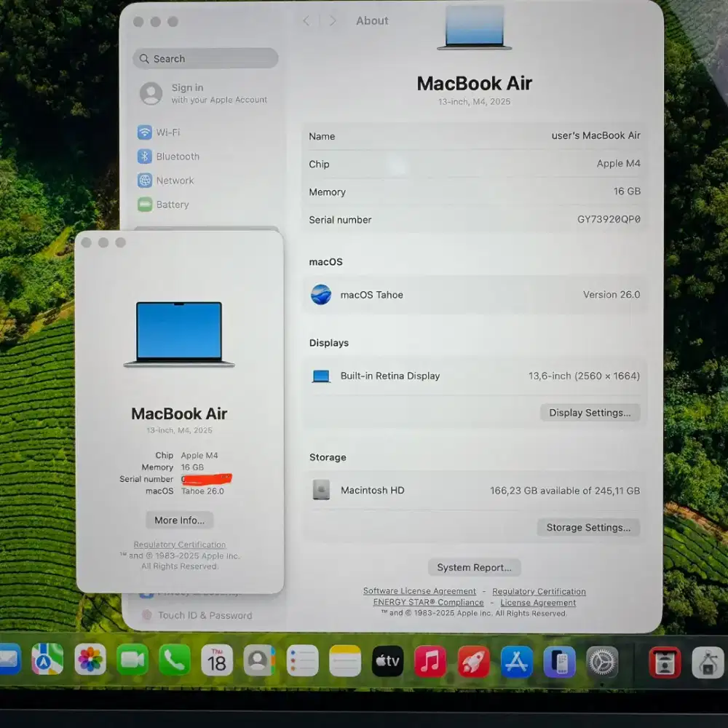Open the ENERGY STAR Compliance link
Screen dimensions: 728x728
tap(428, 602)
